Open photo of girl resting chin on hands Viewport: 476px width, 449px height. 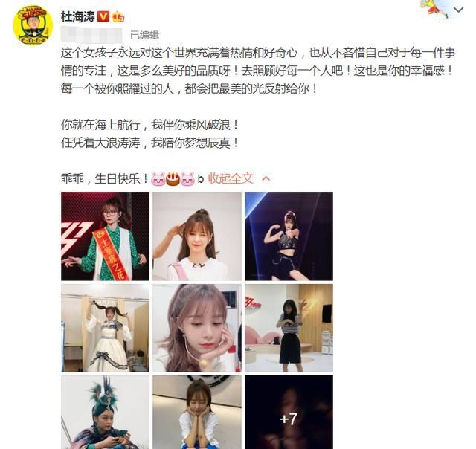click(197, 413)
